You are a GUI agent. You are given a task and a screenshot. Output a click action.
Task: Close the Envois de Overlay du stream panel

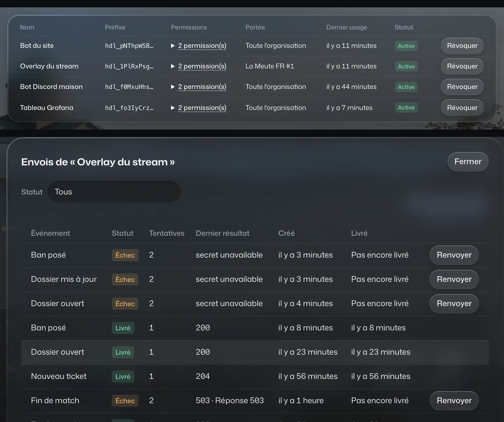click(468, 161)
